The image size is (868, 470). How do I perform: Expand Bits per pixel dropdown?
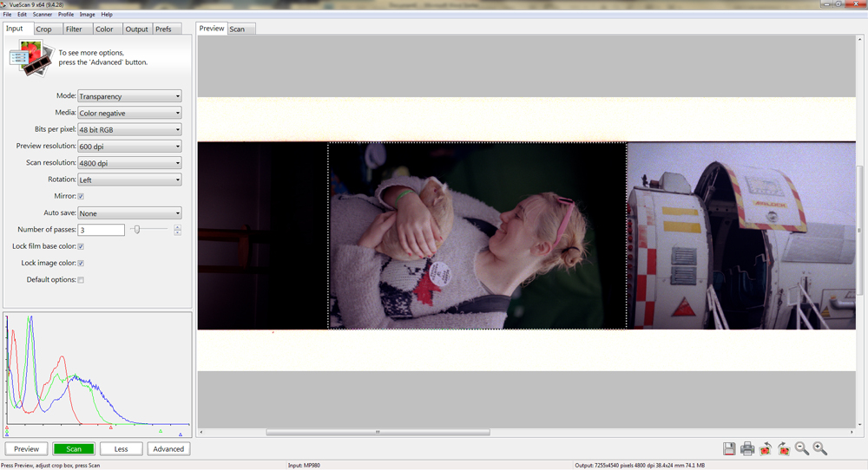129,129
